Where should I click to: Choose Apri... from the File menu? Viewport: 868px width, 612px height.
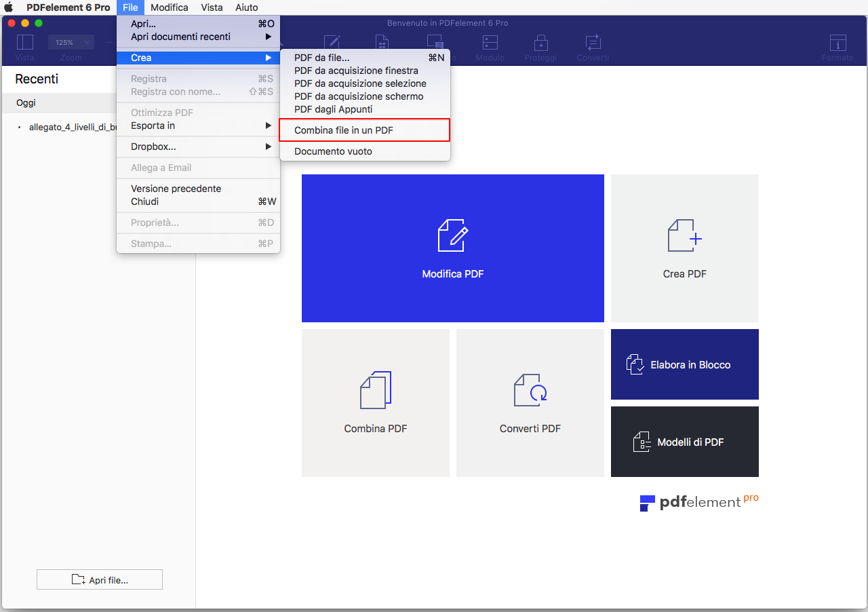198,24
